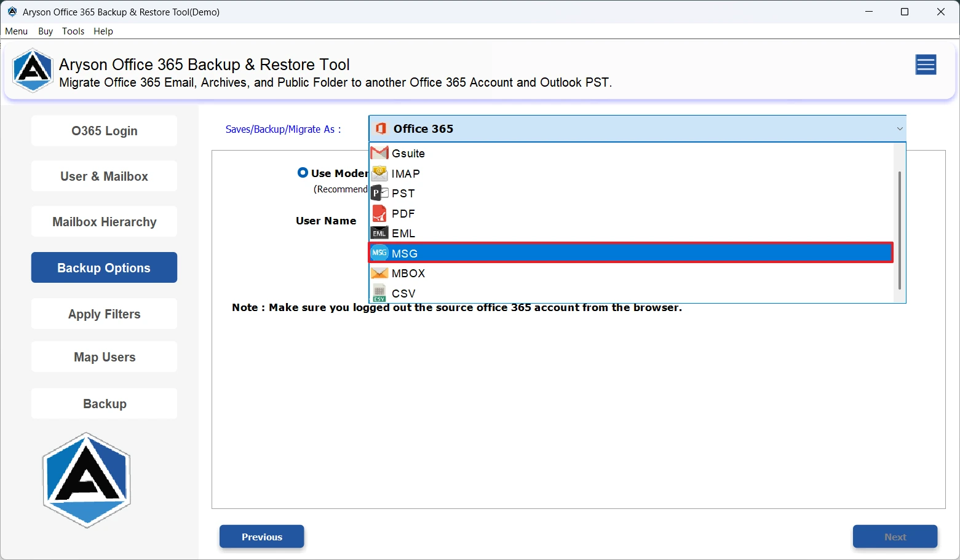
Task: Click the Next button
Action: tap(895, 537)
